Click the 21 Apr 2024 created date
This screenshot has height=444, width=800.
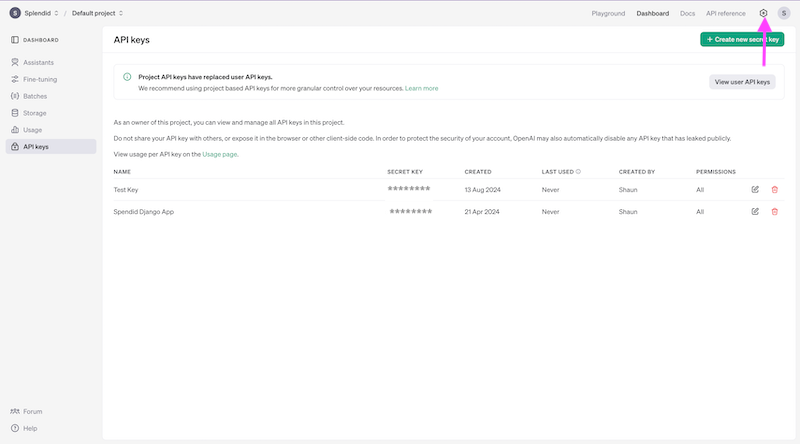pos(482,211)
